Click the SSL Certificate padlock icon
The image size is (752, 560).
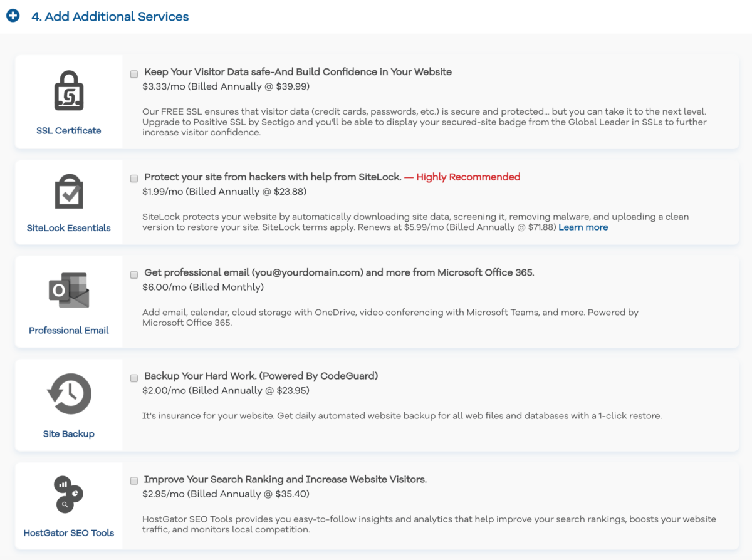pos(68,90)
